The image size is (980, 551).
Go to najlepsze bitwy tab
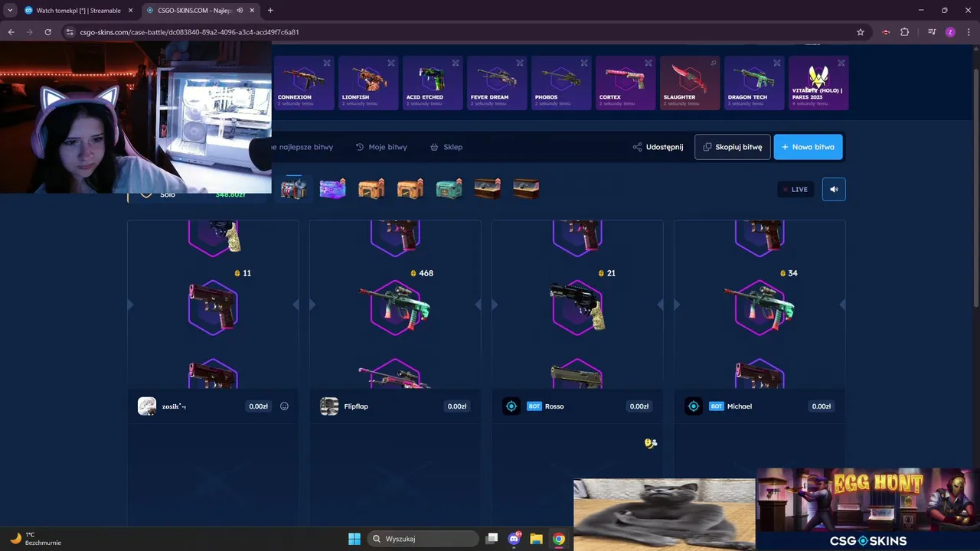pos(303,147)
